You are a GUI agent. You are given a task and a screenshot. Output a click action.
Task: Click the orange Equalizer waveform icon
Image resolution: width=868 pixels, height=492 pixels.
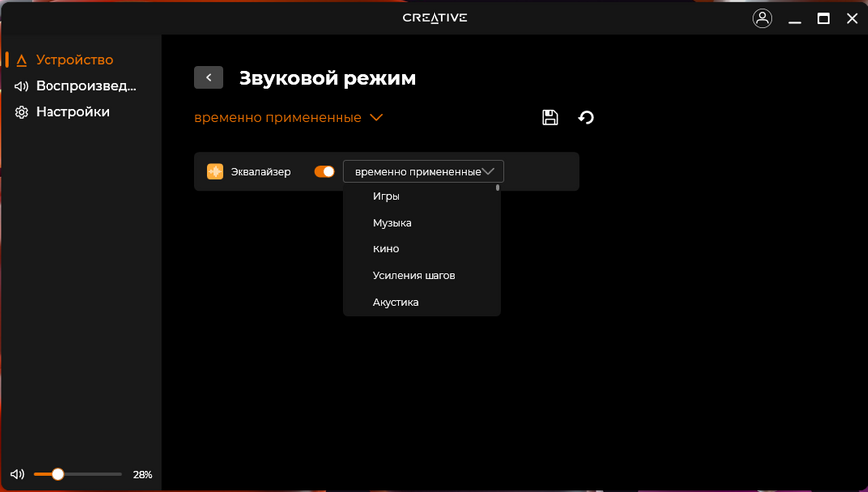[x=215, y=172]
